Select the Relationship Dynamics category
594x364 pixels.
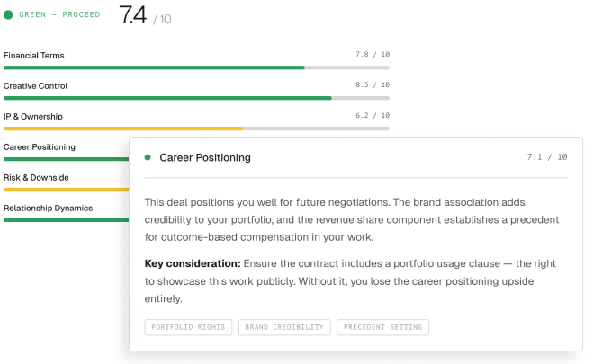49,209
